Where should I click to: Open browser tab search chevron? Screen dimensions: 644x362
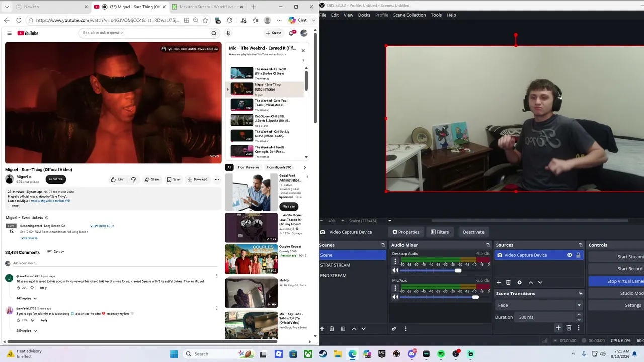coord(7,7)
